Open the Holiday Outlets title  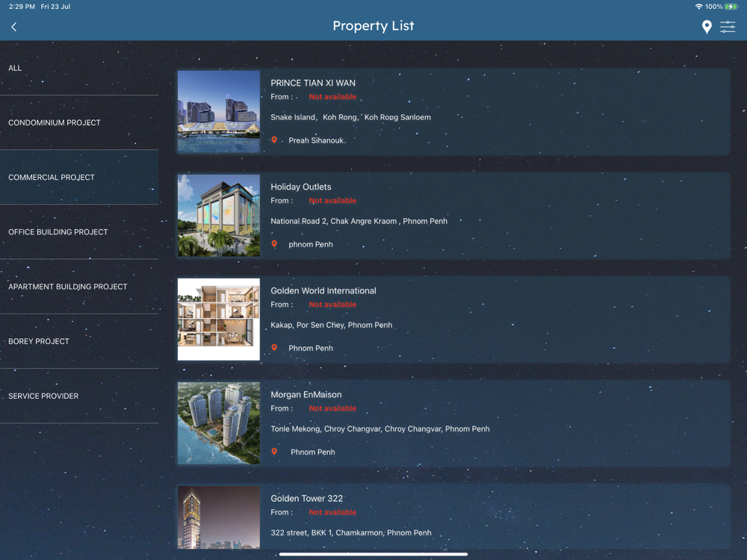point(300,187)
